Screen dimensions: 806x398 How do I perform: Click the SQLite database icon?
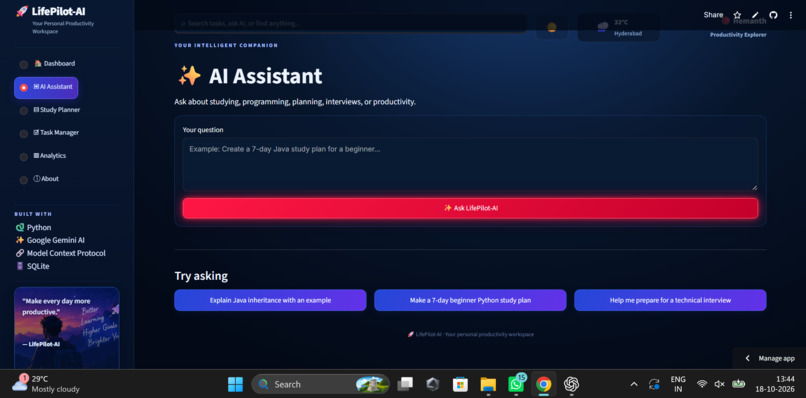(20, 266)
